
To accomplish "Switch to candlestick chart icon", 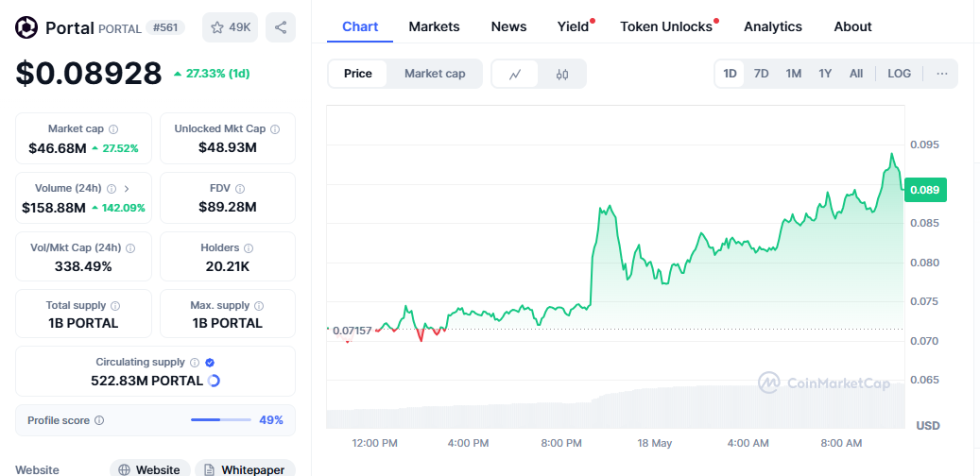I will coord(562,74).
